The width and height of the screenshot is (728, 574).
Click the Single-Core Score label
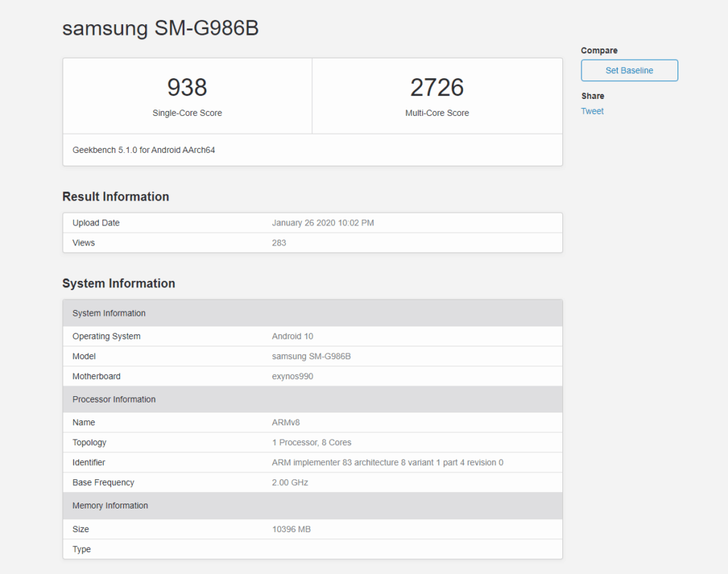point(187,113)
